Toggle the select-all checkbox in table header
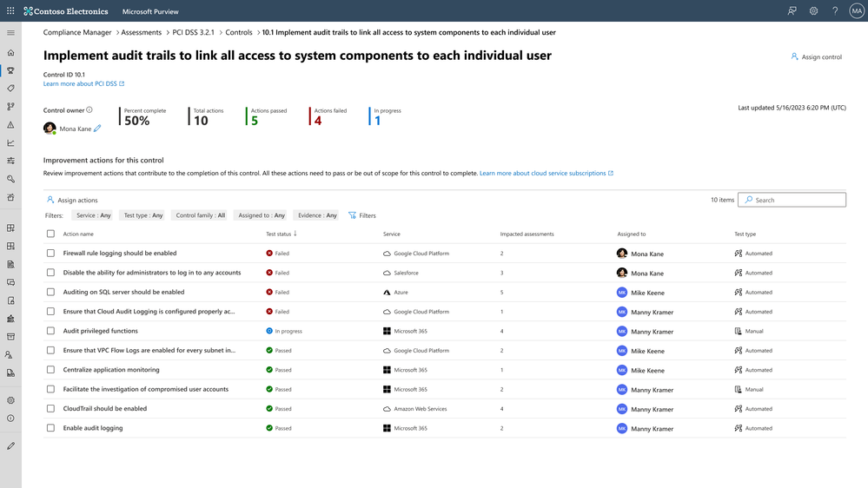The width and height of the screenshot is (868, 488). coord(51,234)
